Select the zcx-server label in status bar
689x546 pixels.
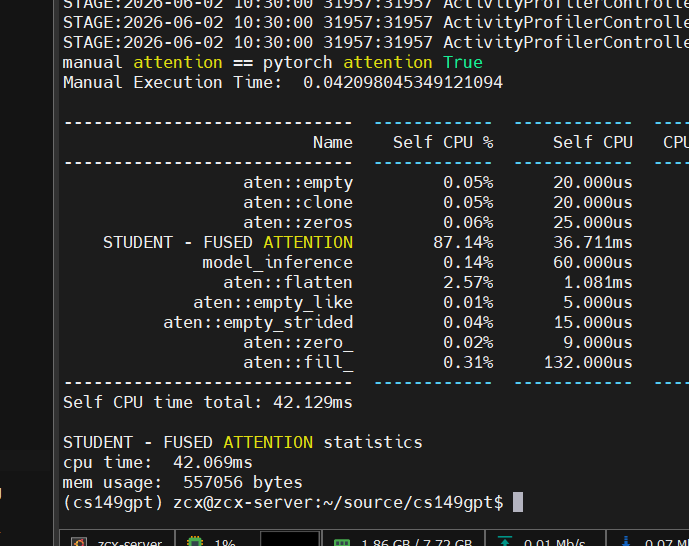click(x=130, y=542)
